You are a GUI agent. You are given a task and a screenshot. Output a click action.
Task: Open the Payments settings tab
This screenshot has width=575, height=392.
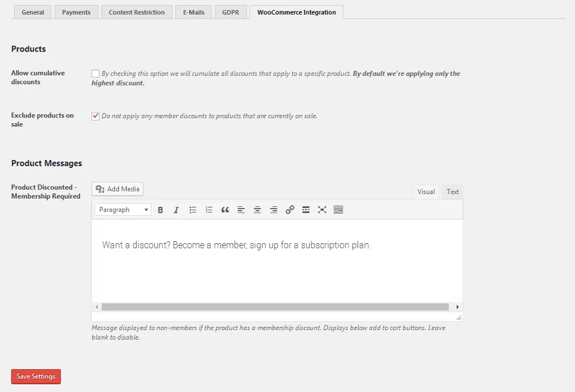(76, 12)
